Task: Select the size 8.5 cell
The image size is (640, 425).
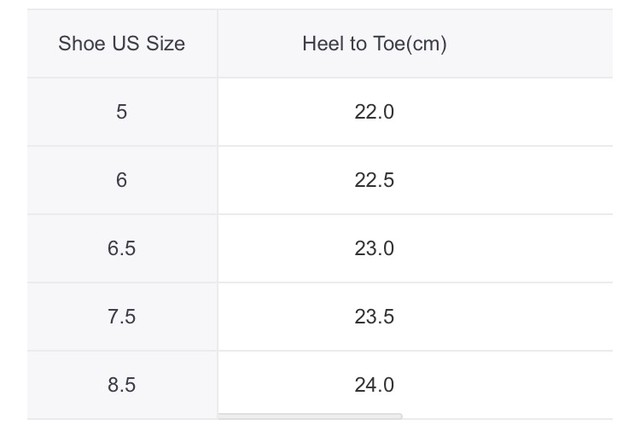Action: 122,384
